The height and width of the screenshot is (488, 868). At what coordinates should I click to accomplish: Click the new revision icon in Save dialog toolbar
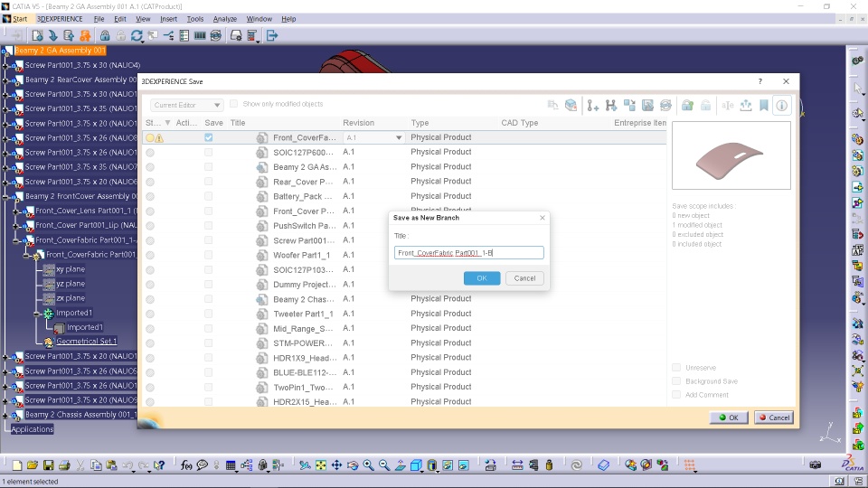pos(593,105)
